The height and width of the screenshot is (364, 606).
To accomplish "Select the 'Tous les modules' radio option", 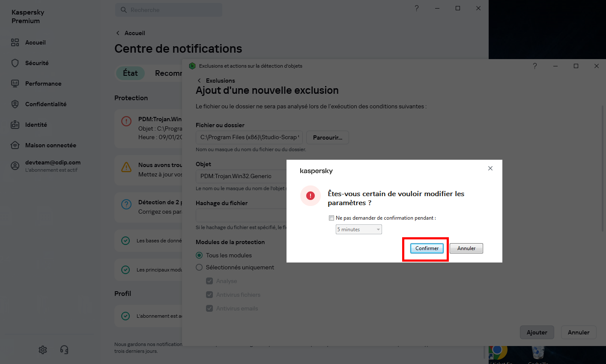I will (x=199, y=255).
